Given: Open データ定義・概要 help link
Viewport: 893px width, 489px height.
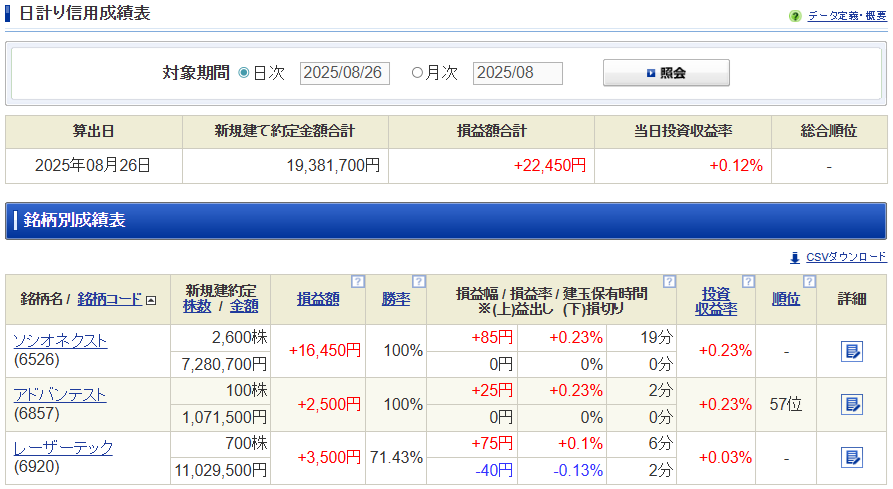Looking at the screenshot, I should click(x=846, y=16).
